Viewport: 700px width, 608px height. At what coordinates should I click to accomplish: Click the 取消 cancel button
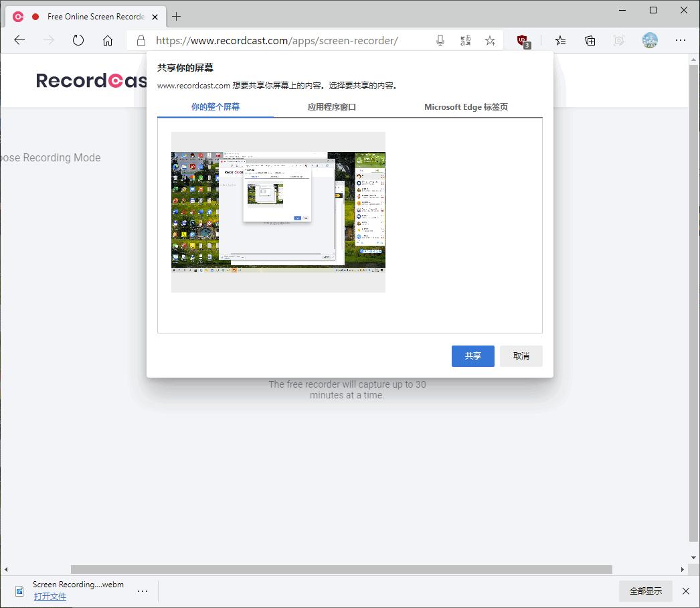(521, 356)
